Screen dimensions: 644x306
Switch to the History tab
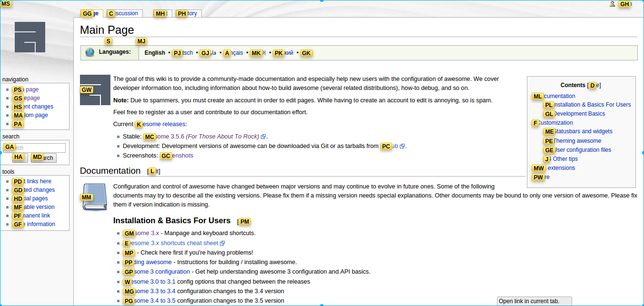coord(188,13)
